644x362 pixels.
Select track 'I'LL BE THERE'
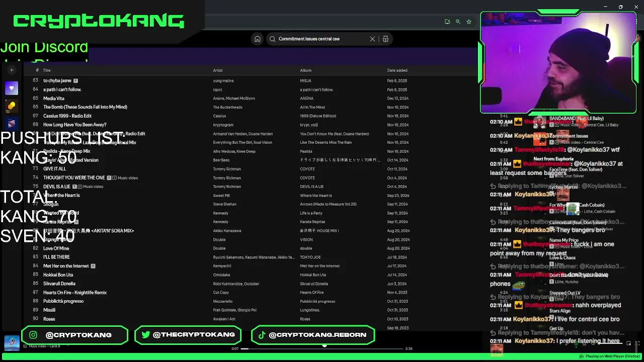click(56, 257)
